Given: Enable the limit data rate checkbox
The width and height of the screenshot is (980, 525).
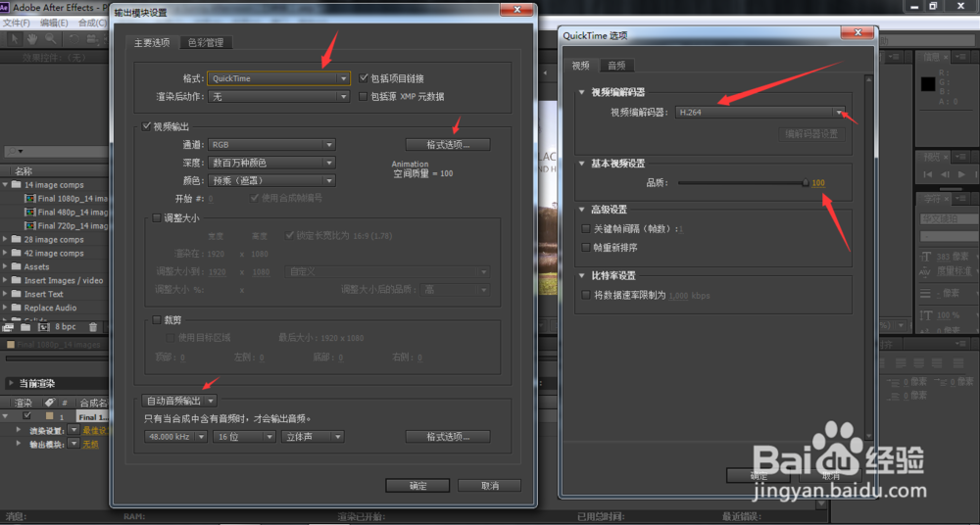Looking at the screenshot, I should [586, 295].
